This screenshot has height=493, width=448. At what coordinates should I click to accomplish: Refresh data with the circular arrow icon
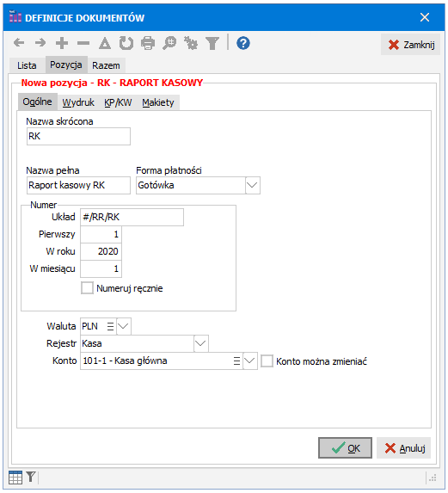click(126, 43)
